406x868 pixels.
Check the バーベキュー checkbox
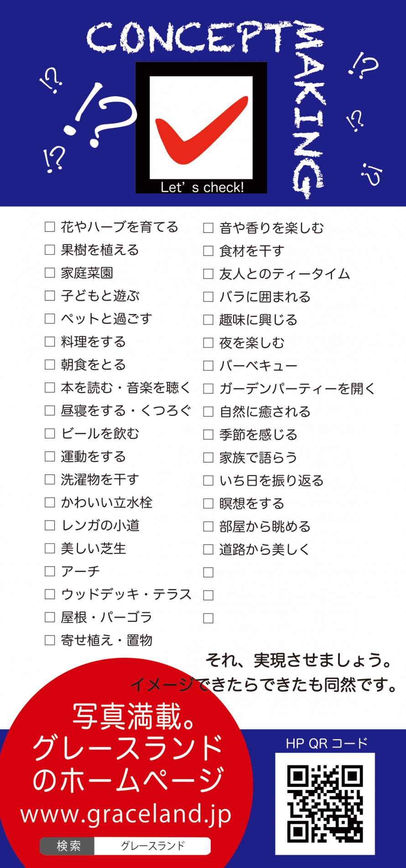[208, 366]
